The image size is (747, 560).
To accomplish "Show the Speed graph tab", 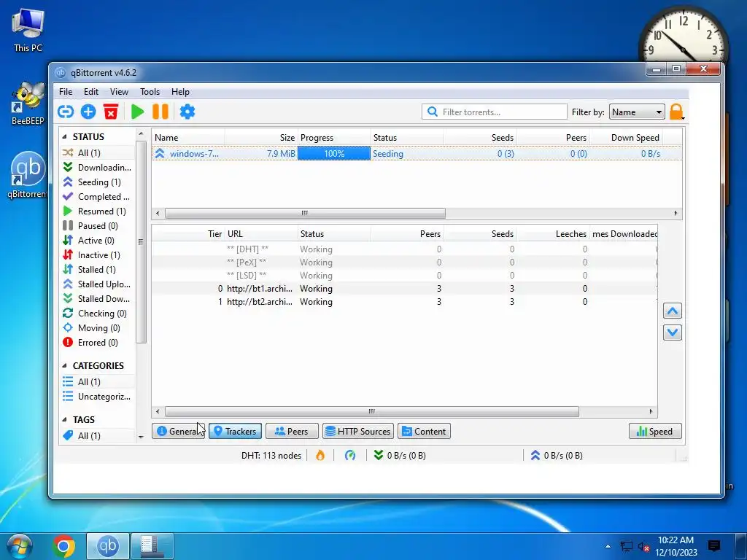I will coord(655,432).
